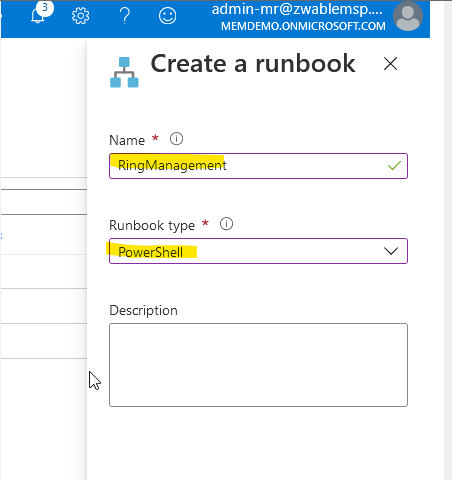Close the Create a runbook pane
Image resolution: width=452 pixels, height=480 pixels.
[x=390, y=63]
